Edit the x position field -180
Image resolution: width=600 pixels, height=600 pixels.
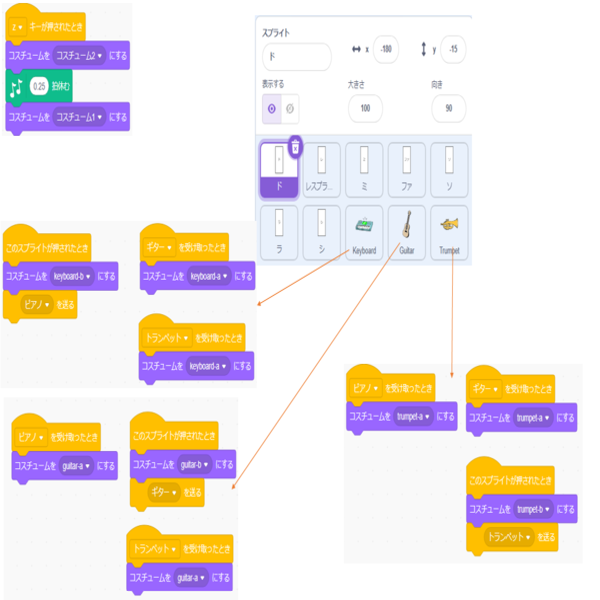(x=386, y=49)
